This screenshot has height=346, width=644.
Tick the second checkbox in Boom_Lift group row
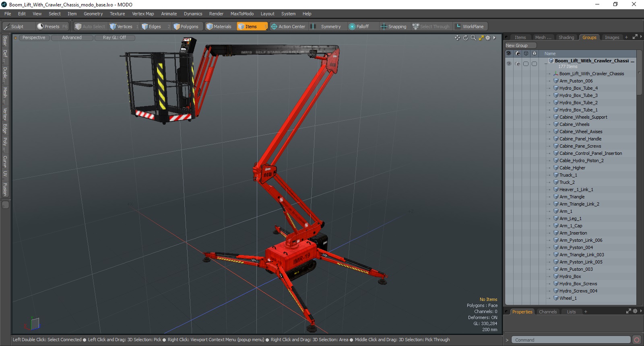[x=534, y=64]
